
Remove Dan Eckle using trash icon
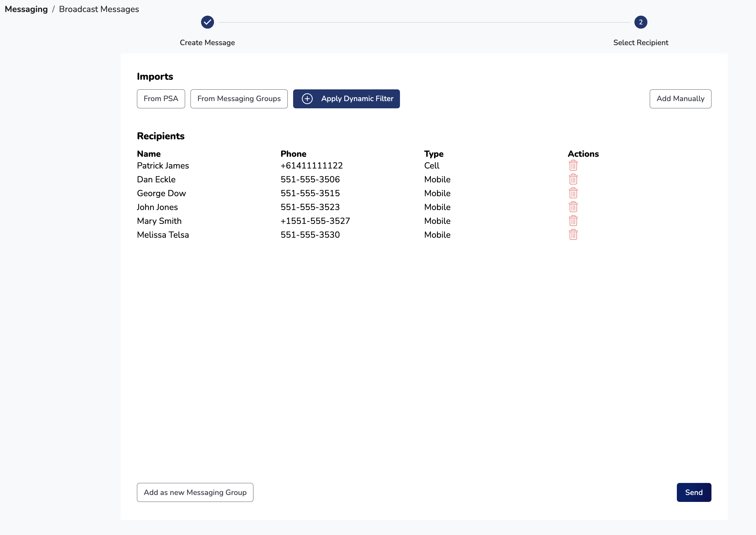(573, 179)
